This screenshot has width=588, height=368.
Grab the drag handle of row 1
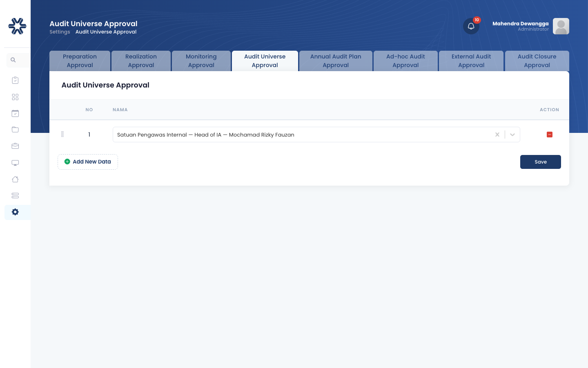(x=62, y=134)
